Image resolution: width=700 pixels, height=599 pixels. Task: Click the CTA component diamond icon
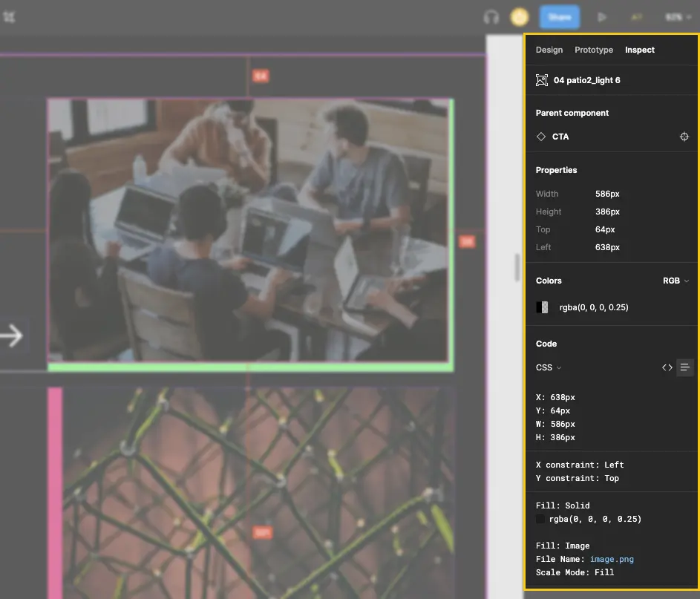pyautogui.click(x=540, y=137)
